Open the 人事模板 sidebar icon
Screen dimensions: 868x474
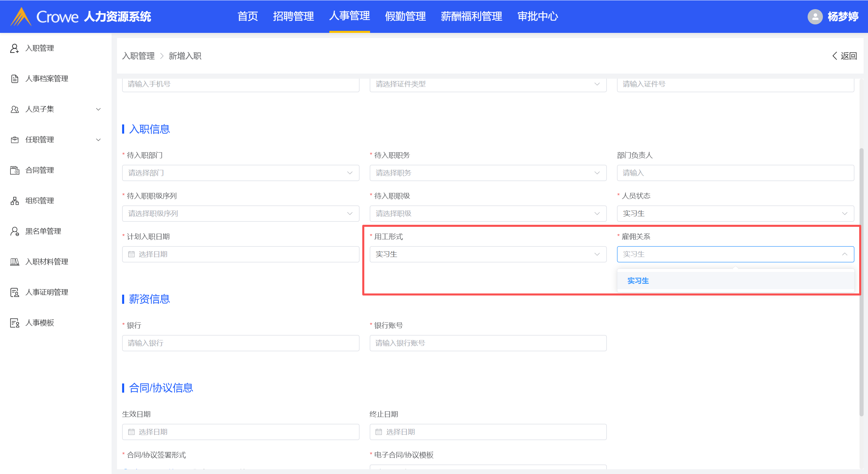(14, 323)
